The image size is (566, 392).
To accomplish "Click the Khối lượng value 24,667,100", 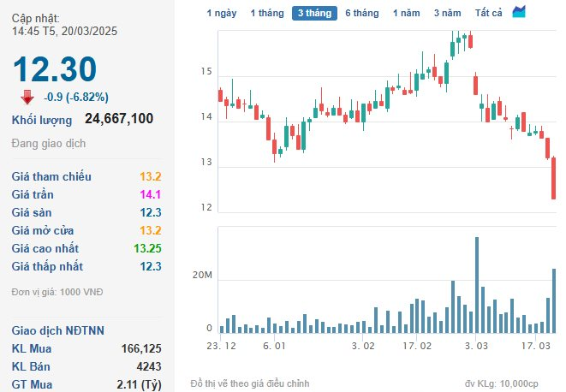I will 119,119.
